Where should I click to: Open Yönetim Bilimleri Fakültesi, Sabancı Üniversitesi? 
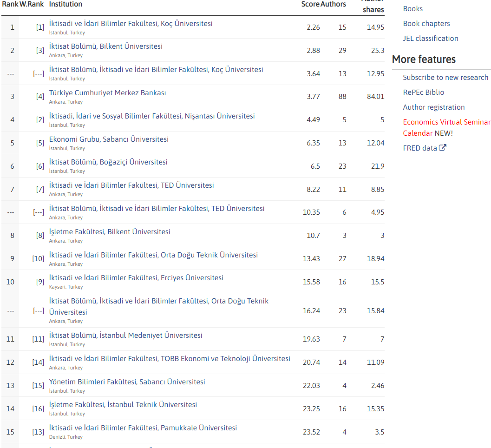pos(127,382)
